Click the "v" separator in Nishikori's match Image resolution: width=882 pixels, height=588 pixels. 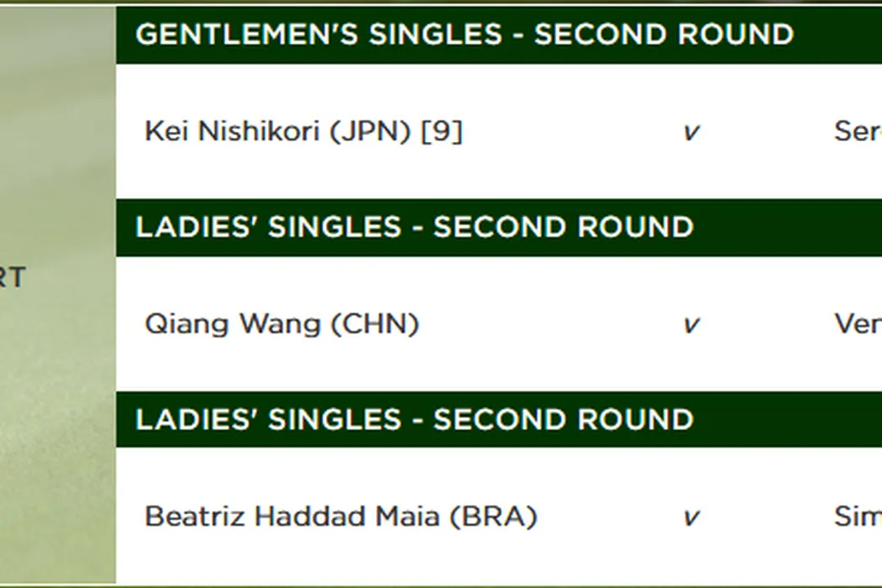tap(690, 133)
